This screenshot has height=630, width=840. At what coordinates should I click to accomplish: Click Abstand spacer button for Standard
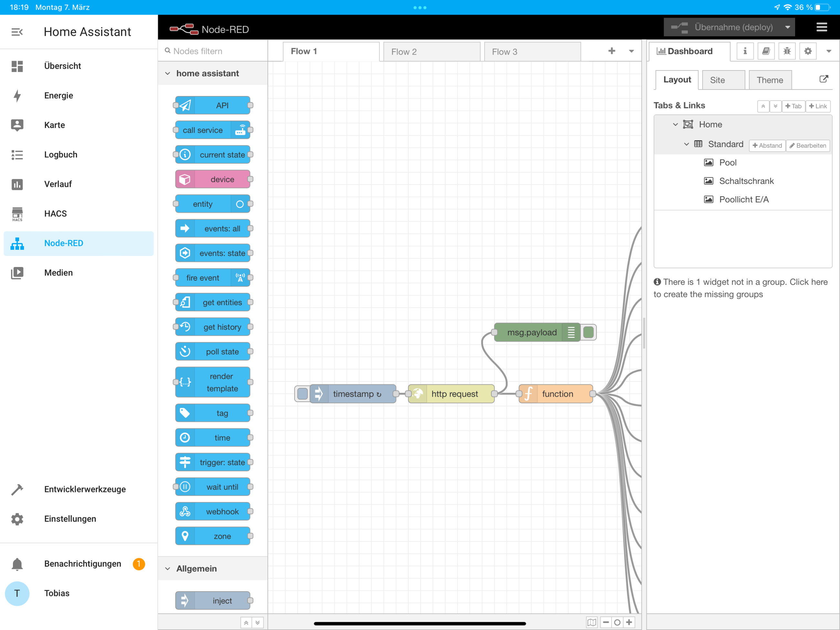[x=767, y=145]
